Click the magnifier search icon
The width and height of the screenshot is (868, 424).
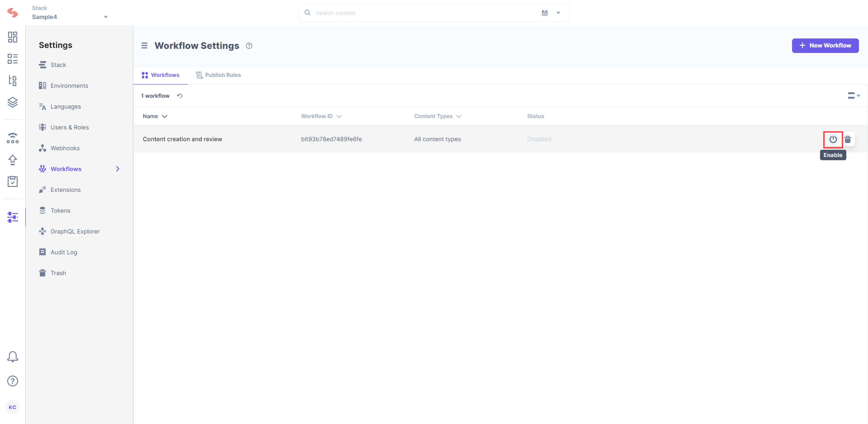click(307, 13)
